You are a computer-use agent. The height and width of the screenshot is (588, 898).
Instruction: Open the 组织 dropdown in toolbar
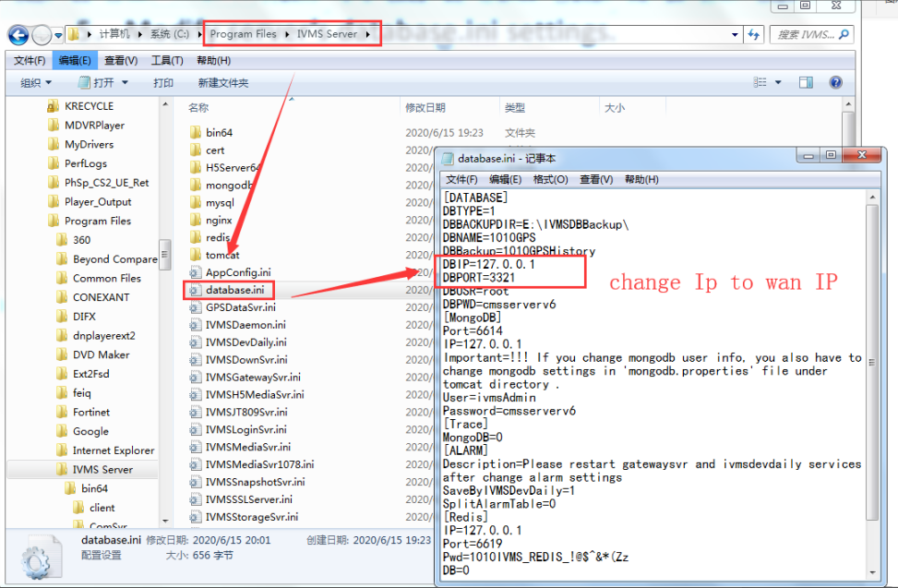(x=35, y=83)
